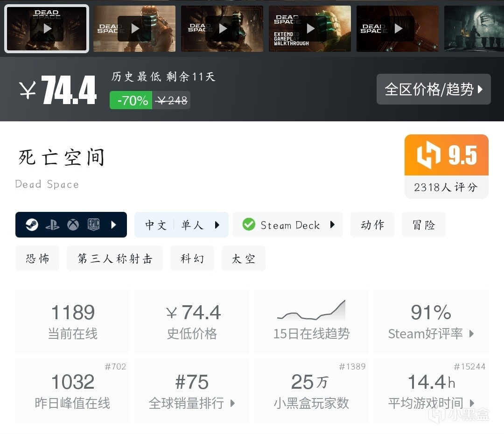504x434 pixels.
Task: Click the ¥74.4 current price
Action: point(58,90)
